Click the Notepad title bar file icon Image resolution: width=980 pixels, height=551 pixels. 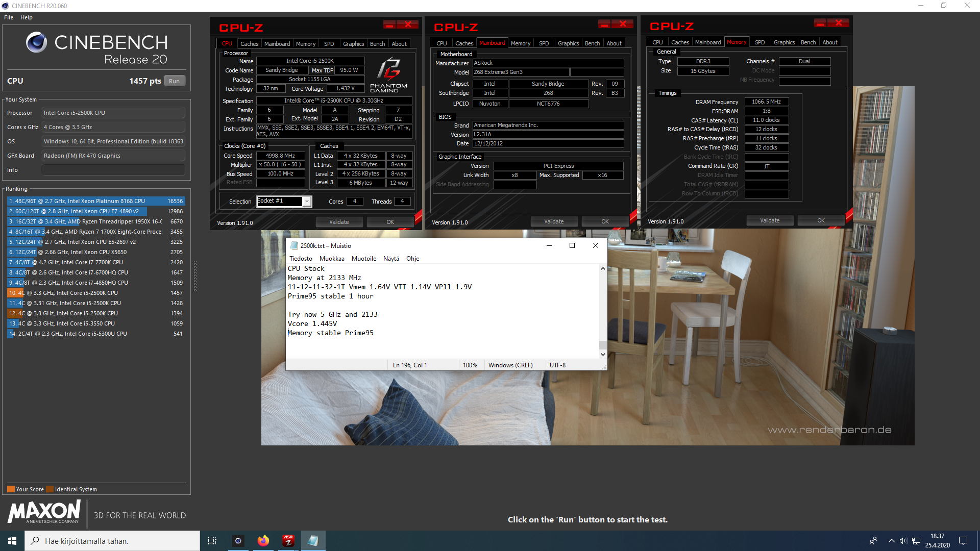(x=294, y=245)
